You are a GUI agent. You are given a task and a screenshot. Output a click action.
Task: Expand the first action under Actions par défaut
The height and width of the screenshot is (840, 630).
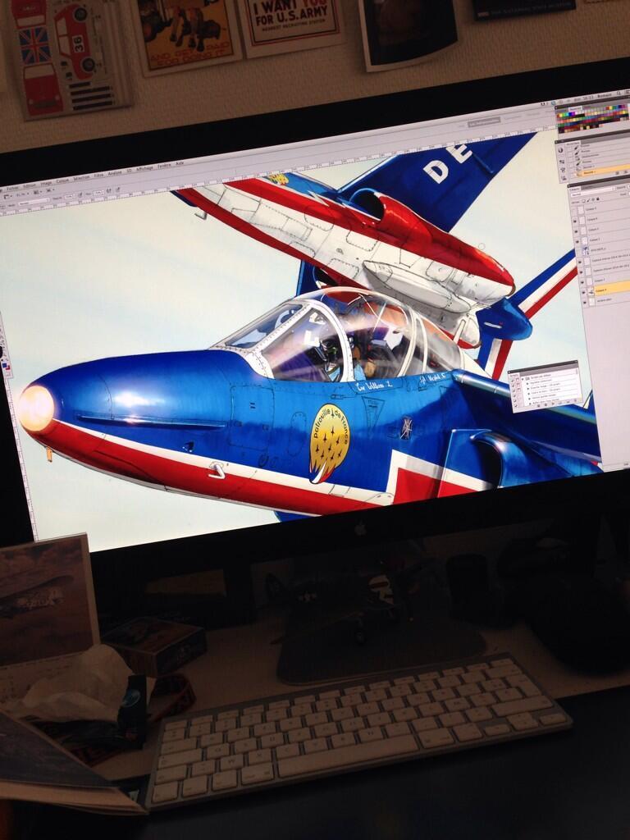tap(527, 384)
